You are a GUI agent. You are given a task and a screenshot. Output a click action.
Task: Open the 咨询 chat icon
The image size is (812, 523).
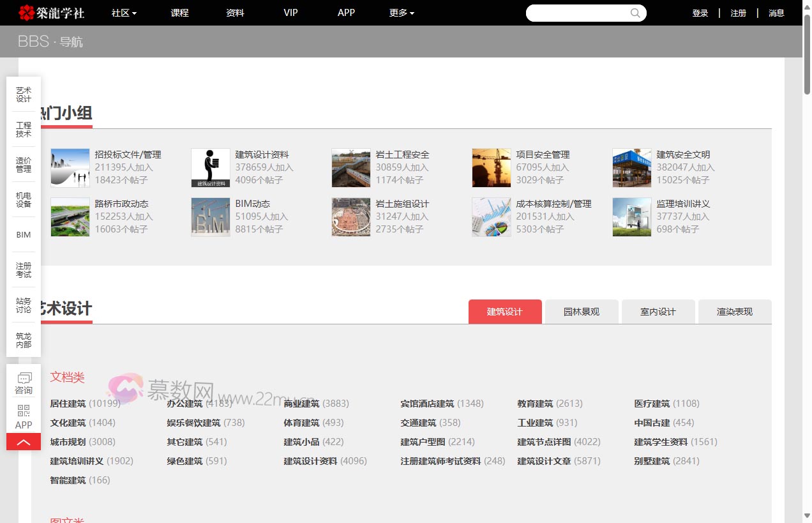(24, 378)
